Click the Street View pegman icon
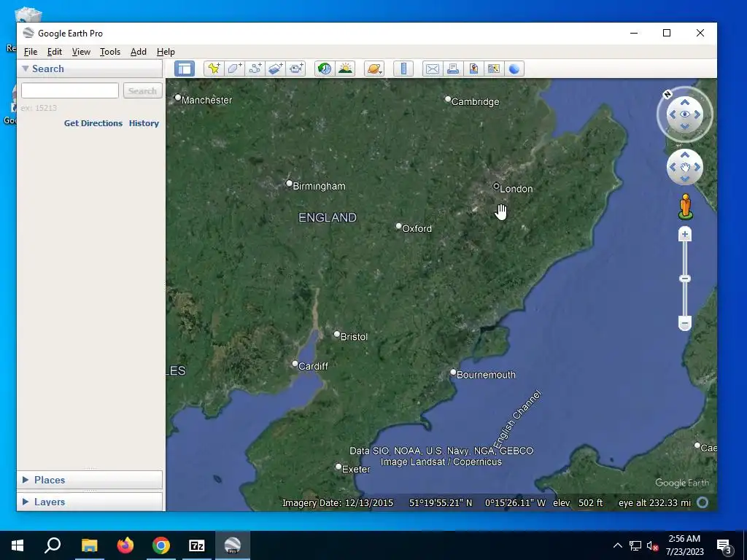This screenshot has height=560, width=747. pos(685,206)
